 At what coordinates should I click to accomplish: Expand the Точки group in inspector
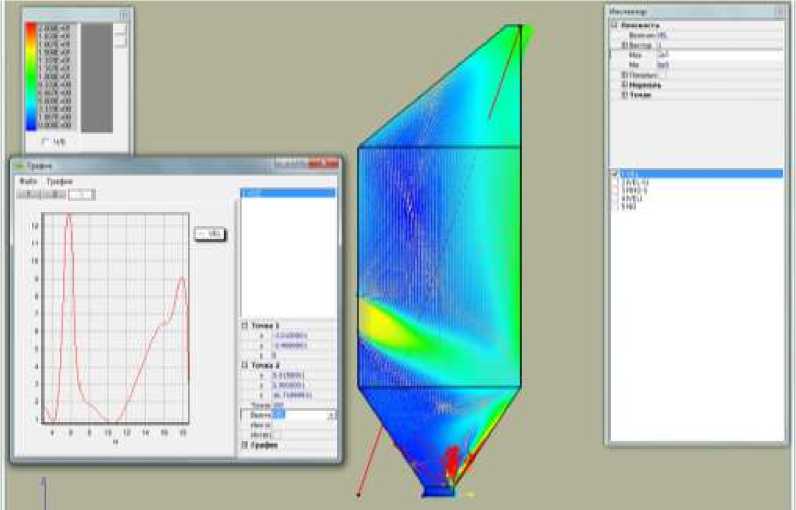click(625, 95)
